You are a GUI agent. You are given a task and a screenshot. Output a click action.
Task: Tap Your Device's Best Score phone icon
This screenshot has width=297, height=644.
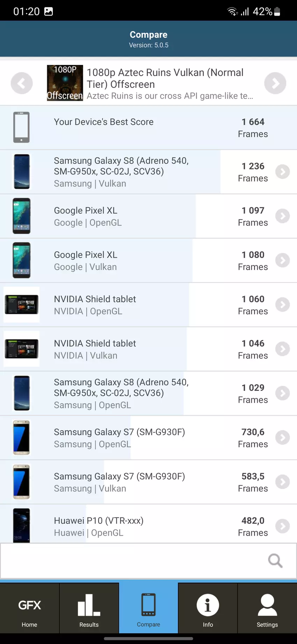coord(21,127)
